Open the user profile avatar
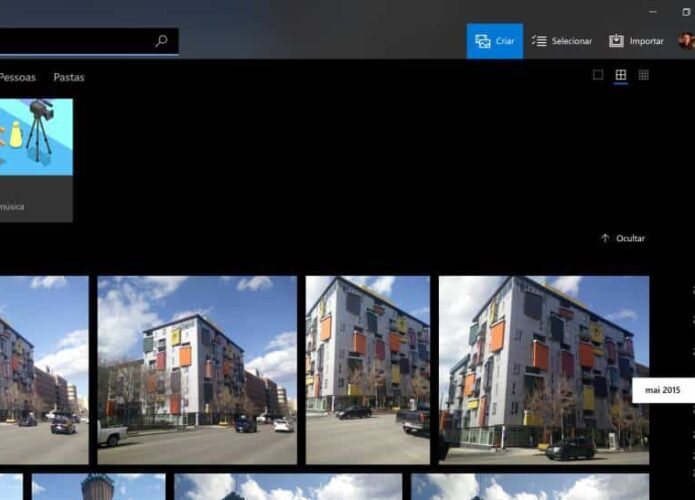Image resolution: width=695 pixels, height=500 pixels. point(687,41)
